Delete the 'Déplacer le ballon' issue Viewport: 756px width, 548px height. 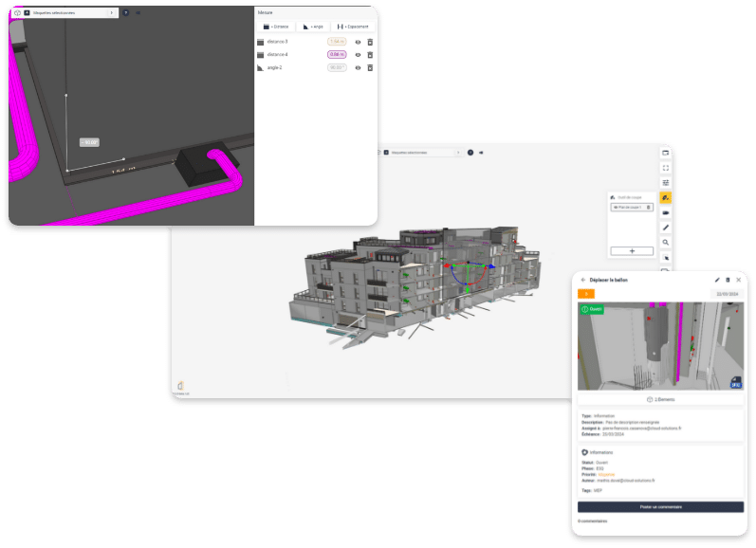pyautogui.click(x=728, y=280)
